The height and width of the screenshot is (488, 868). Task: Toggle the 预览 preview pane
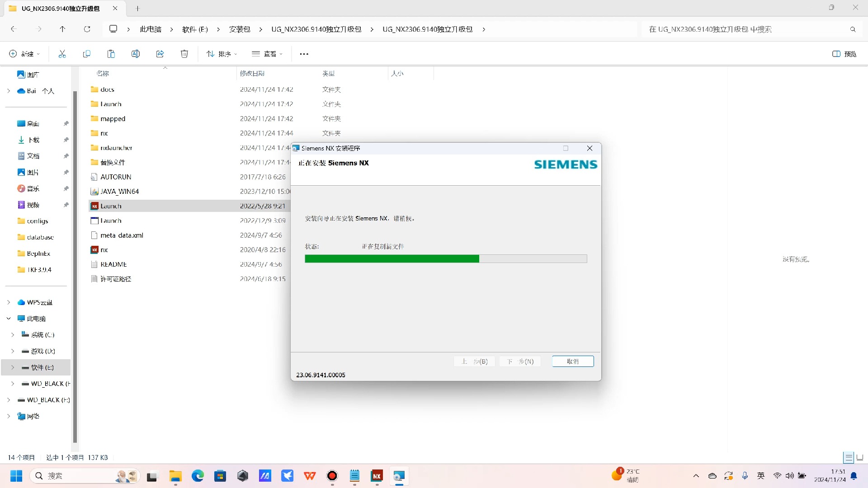coord(844,53)
